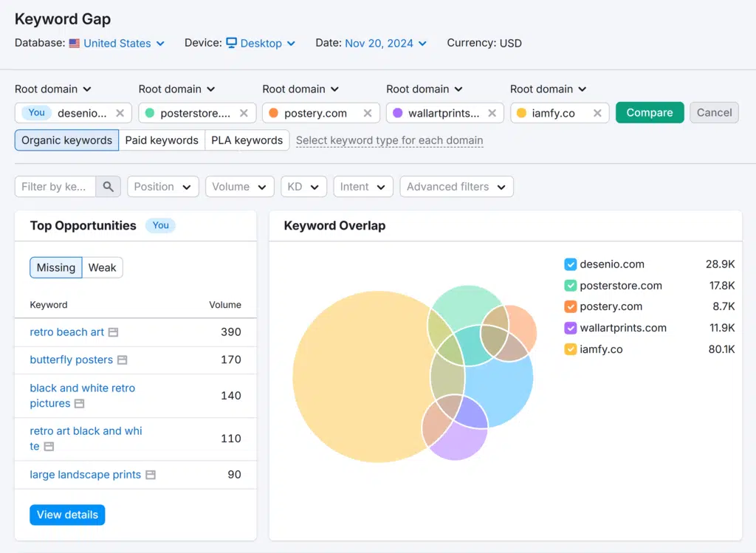Open the Advanced filters dropdown
This screenshot has width=756, height=553.
click(x=456, y=187)
